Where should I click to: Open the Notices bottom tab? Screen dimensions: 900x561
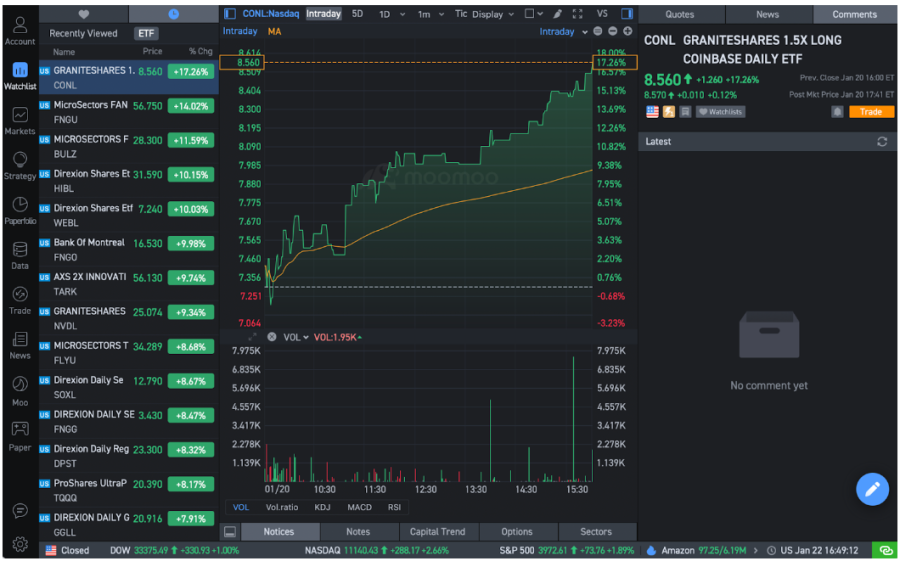coord(279,532)
